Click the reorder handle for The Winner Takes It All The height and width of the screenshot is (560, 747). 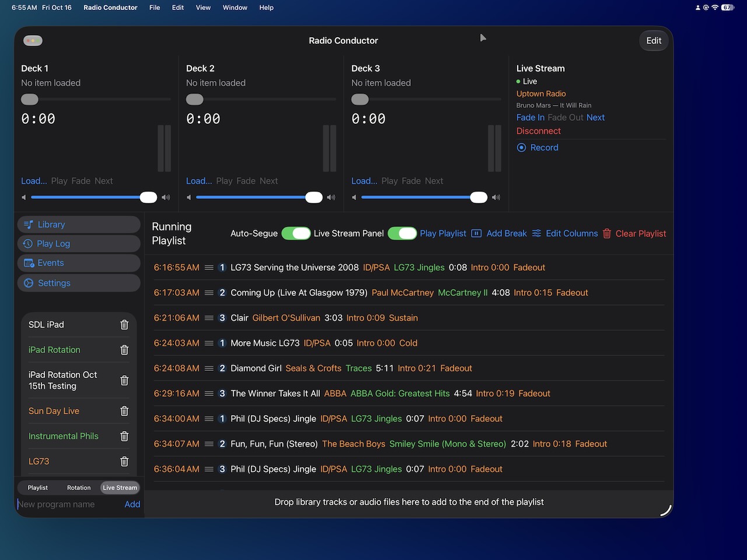(209, 394)
